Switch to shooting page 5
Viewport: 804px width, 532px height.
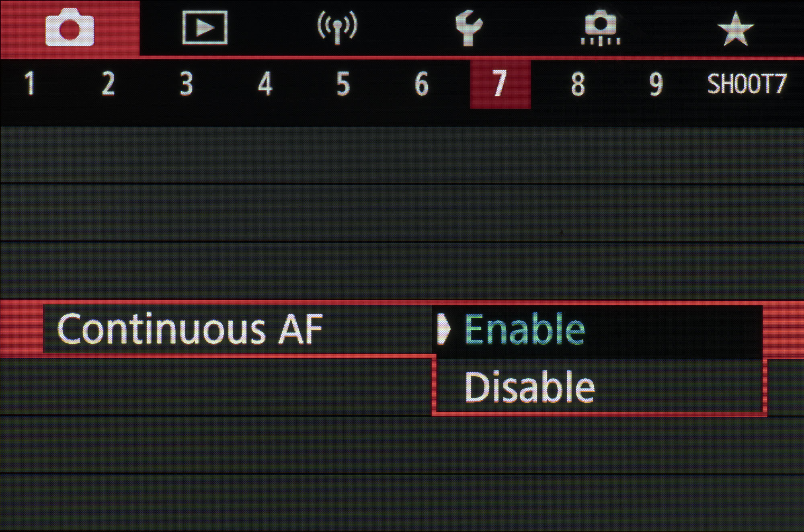click(343, 84)
